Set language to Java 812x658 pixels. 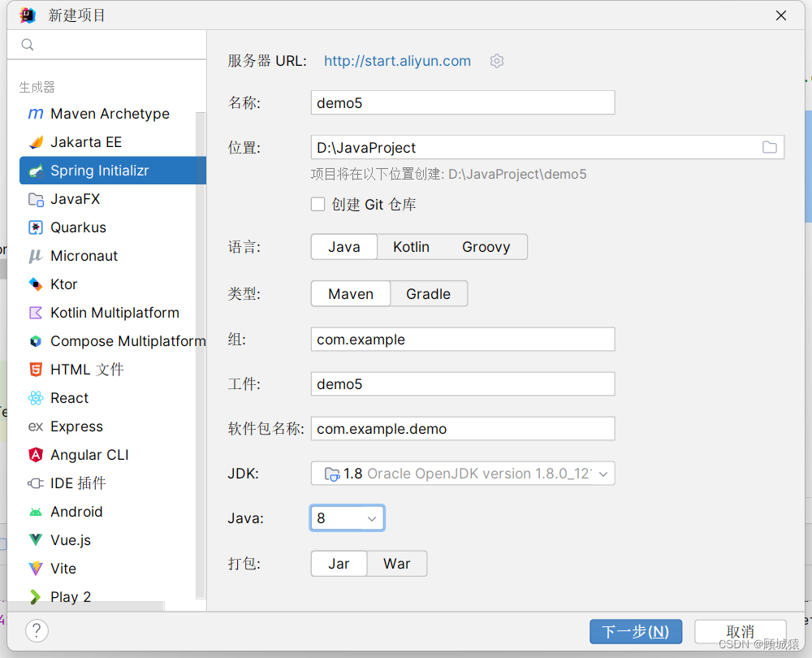pos(343,247)
